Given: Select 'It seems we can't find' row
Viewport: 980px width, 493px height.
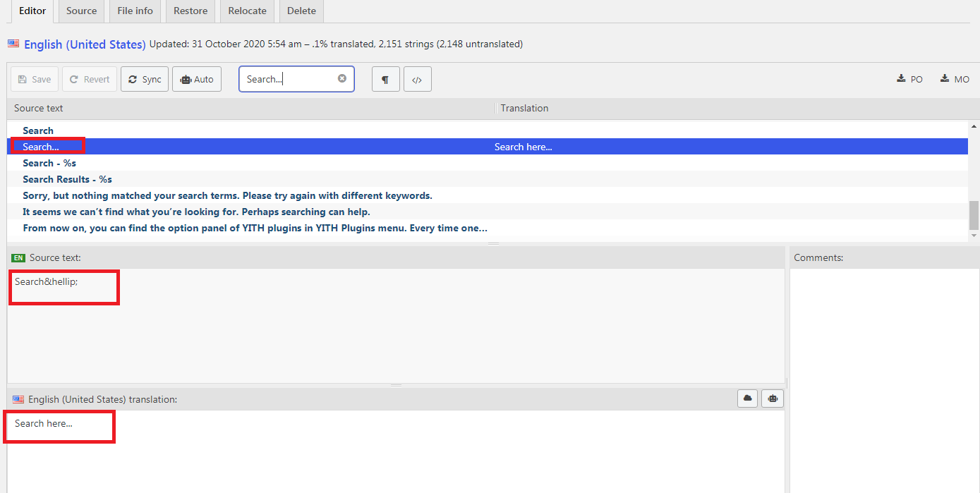Looking at the screenshot, I should coord(489,212).
